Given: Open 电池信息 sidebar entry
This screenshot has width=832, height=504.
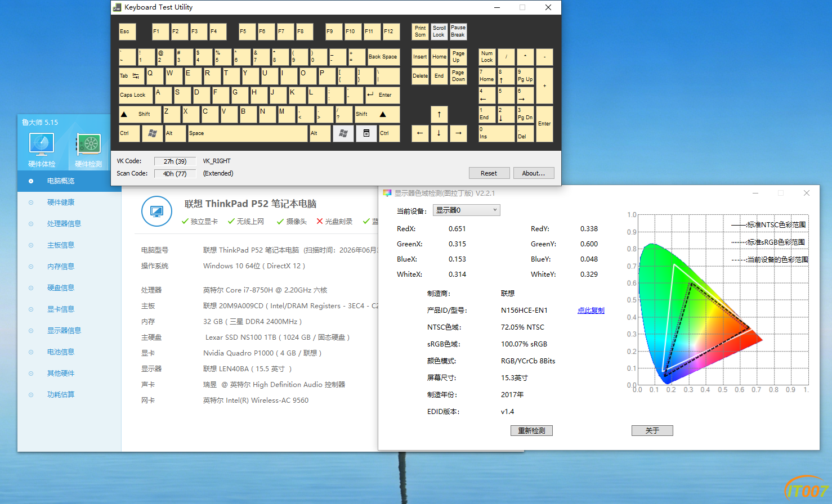Looking at the screenshot, I should point(61,352).
